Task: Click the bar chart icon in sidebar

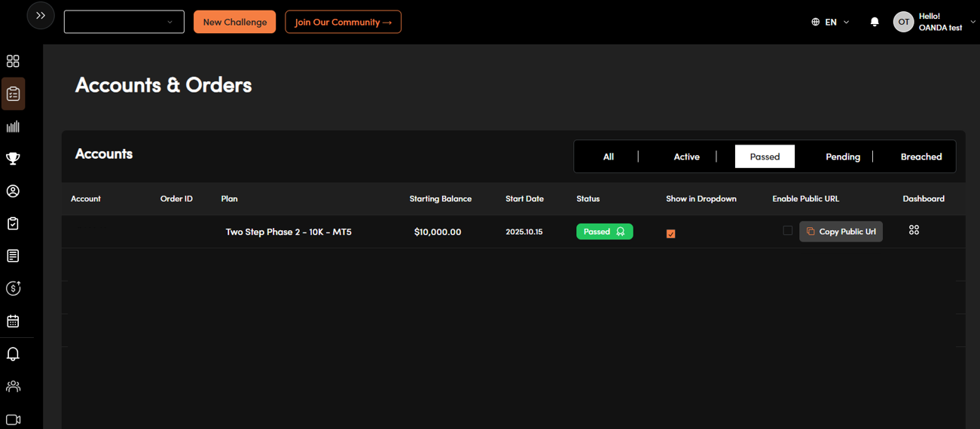Action: [x=13, y=126]
